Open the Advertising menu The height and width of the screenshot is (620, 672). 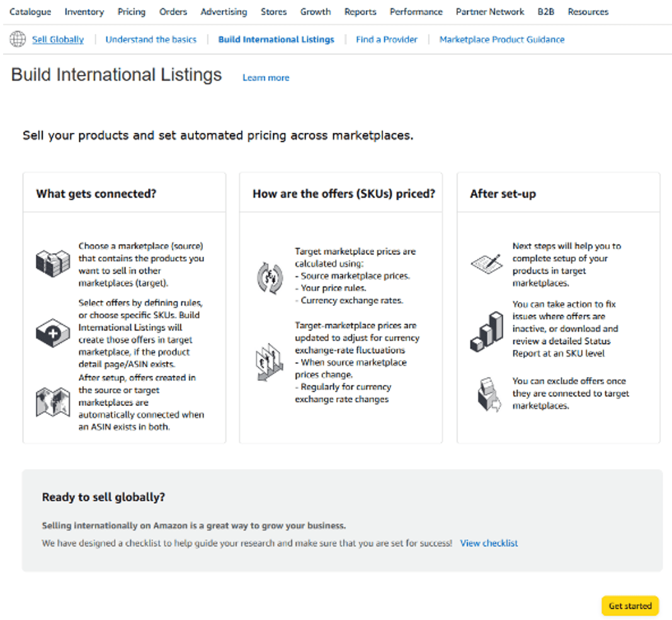tap(224, 12)
